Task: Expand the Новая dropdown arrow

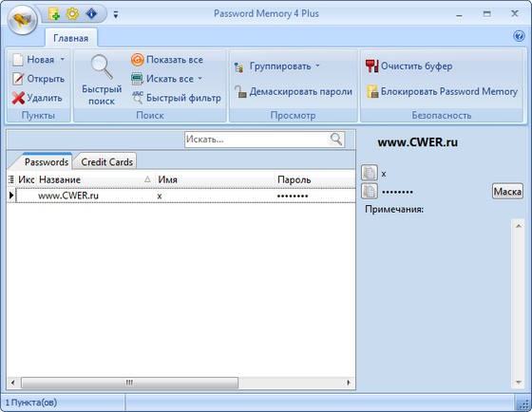Action: pyautogui.click(x=63, y=60)
